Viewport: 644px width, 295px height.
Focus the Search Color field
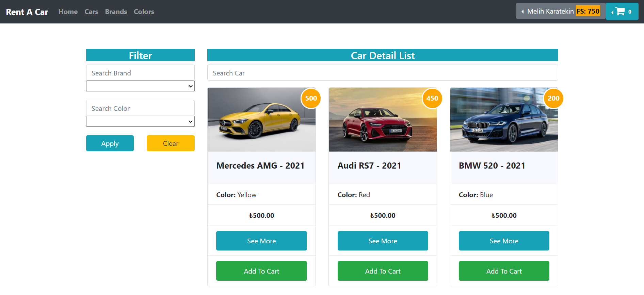point(140,108)
